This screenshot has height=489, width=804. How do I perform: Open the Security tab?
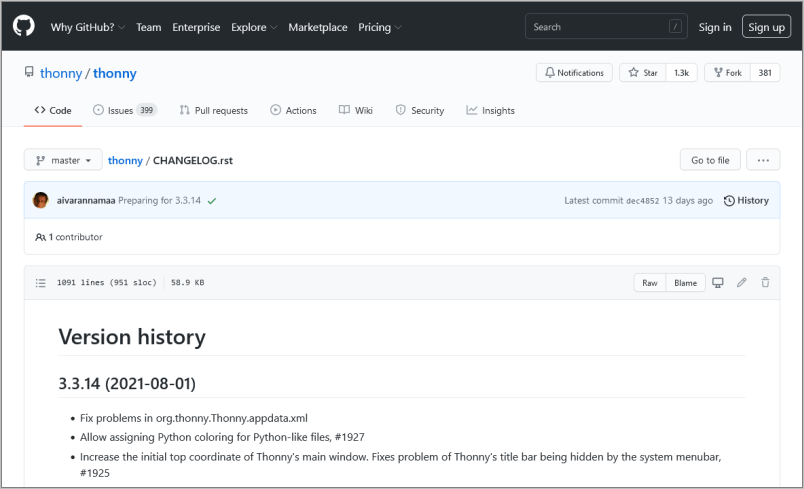420,110
